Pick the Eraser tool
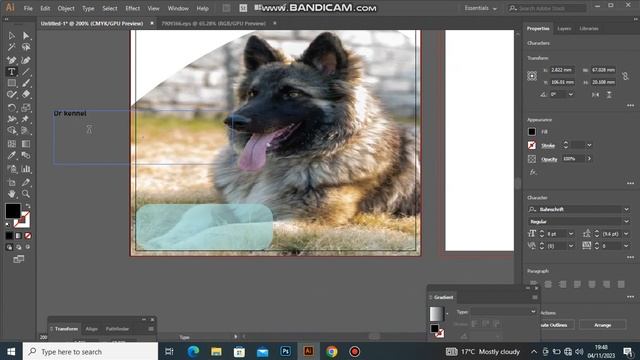This screenshot has height=360, width=640. [26, 95]
